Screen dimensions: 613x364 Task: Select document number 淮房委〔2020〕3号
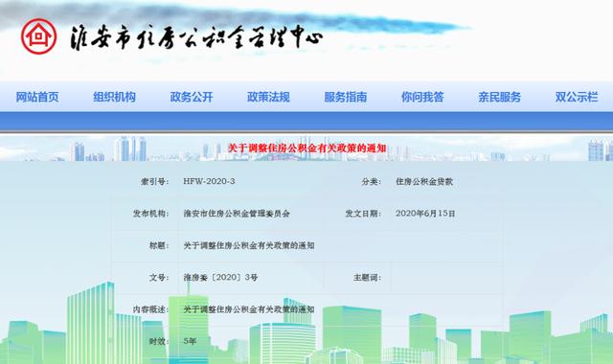(220, 278)
